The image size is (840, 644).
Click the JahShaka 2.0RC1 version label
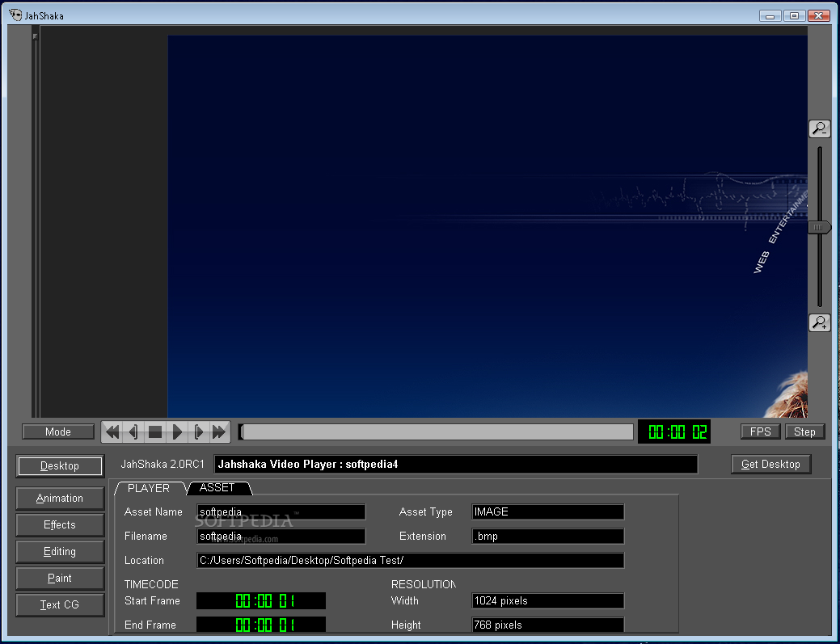pyautogui.click(x=163, y=464)
